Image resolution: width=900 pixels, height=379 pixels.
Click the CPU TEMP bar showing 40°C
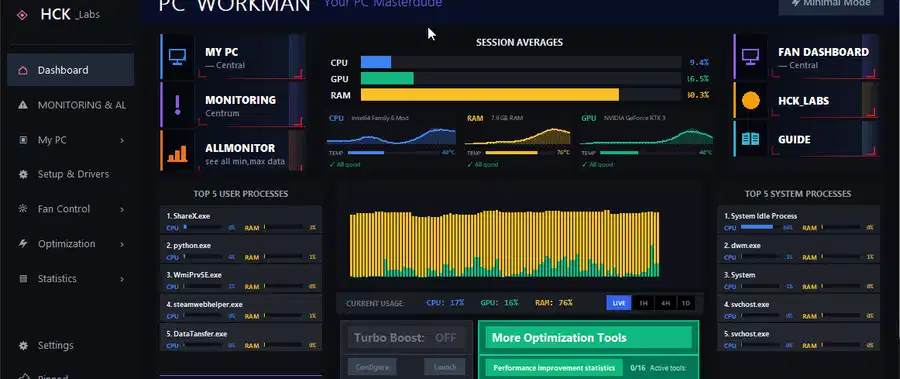tap(393, 153)
